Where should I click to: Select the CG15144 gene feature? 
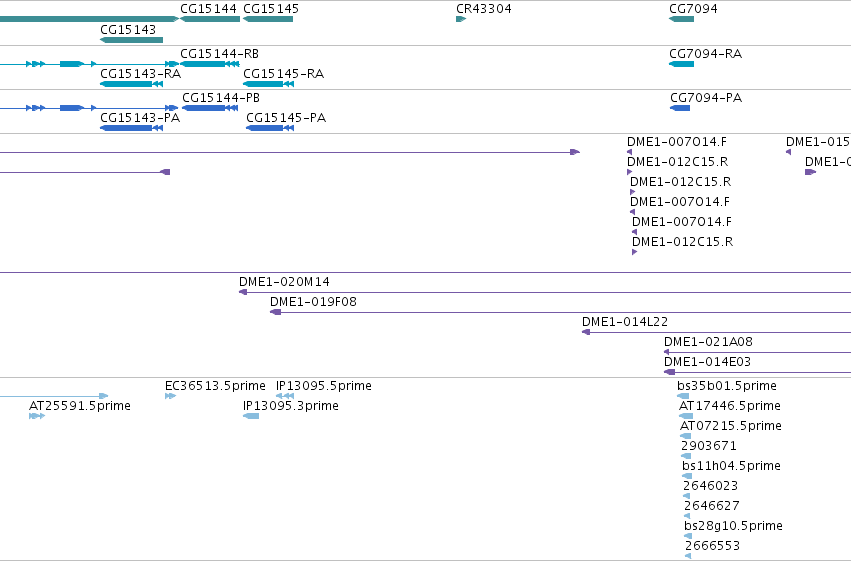210,19
